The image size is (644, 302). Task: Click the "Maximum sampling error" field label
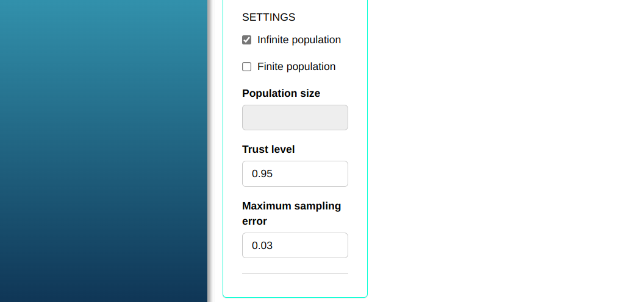[292, 206]
